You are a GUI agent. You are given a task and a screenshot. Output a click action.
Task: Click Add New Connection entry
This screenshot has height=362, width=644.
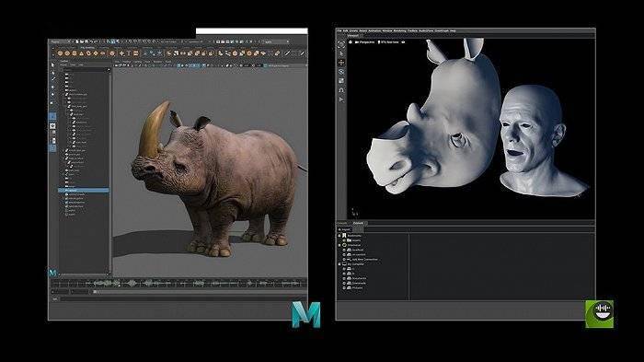click(x=364, y=260)
